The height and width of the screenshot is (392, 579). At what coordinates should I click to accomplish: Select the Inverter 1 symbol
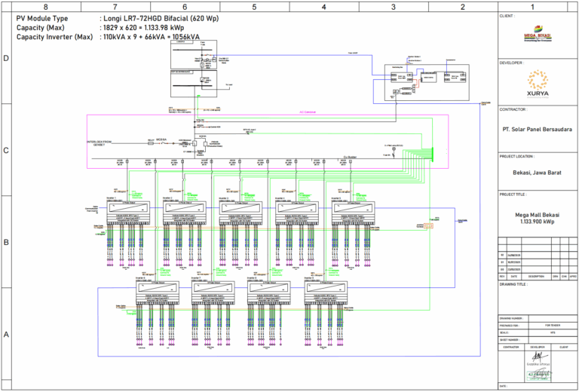coord(130,207)
